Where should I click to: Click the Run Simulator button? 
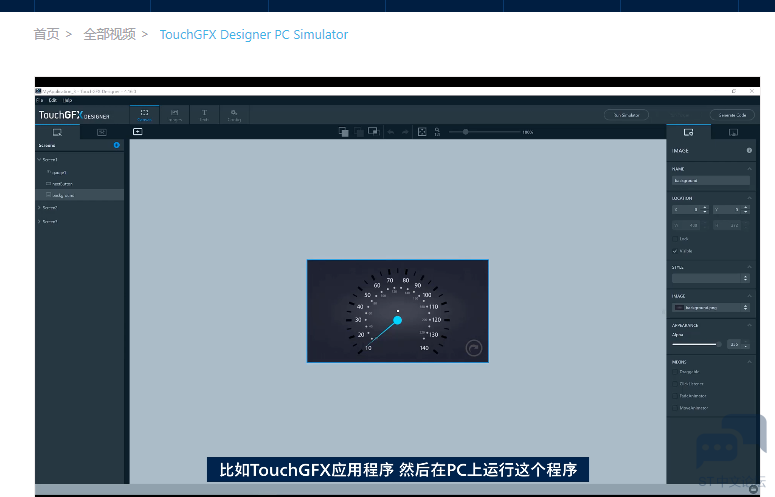coord(626,115)
